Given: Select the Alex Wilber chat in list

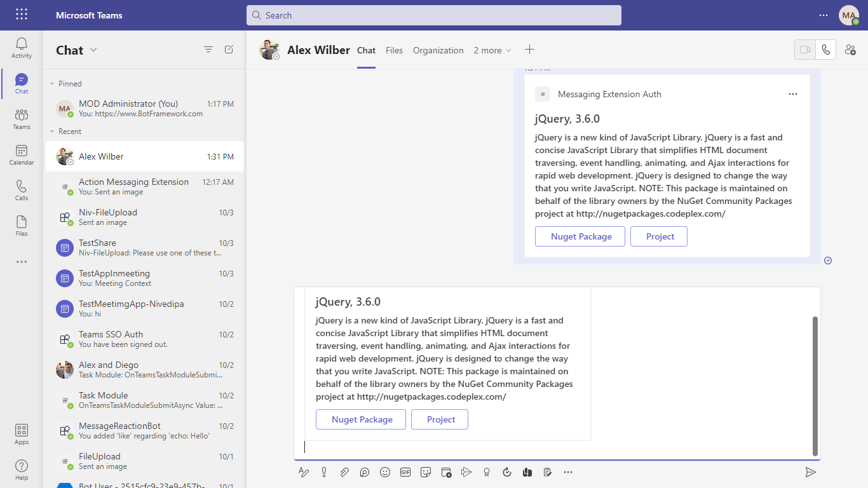Looking at the screenshot, I should (x=144, y=156).
